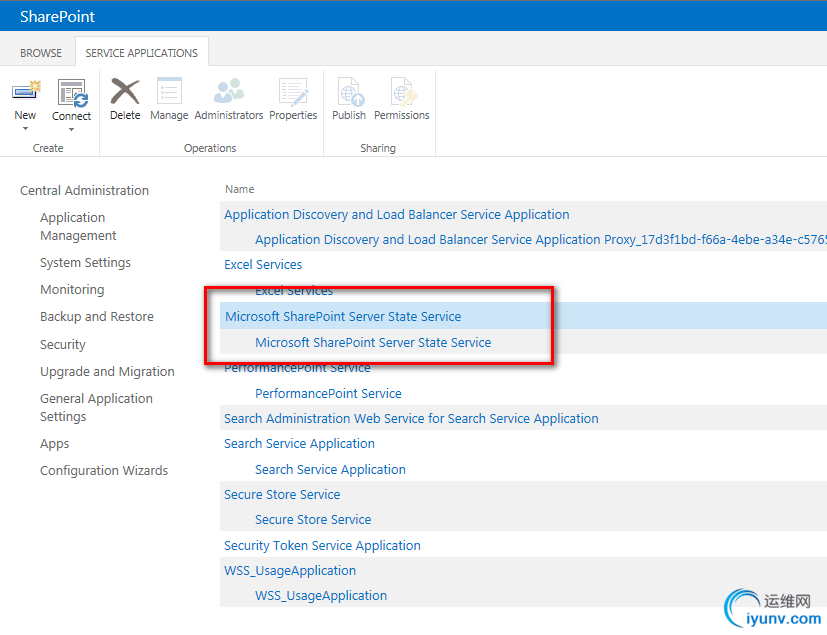The width and height of the screenshot is (827, 635).
Task: Open the Administrators ribbon icon
Action: tap(229, 93)
